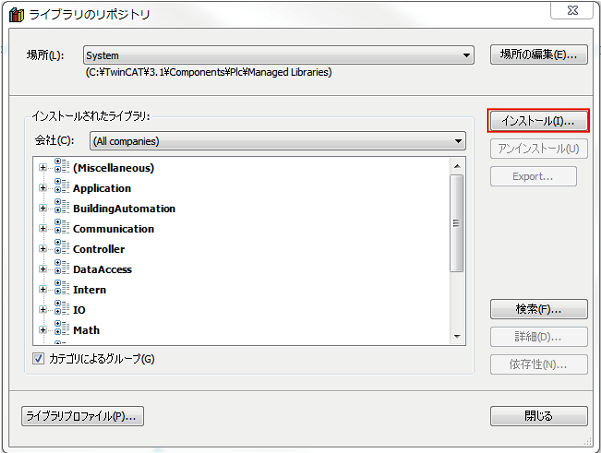The image size is (601, 453).
Task: Click the library list scrollbar down arrow
Action: (x=457, y=336)
